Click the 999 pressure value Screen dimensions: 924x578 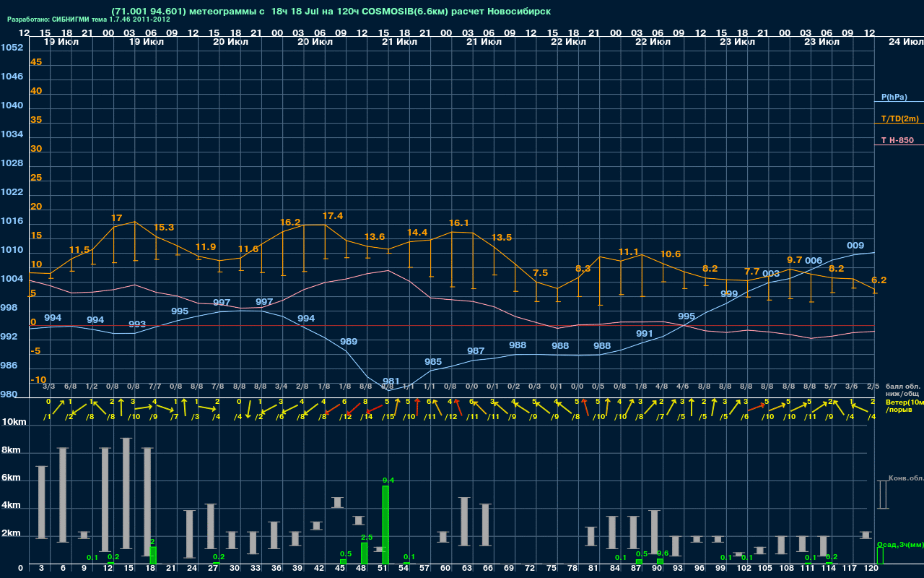729,294
